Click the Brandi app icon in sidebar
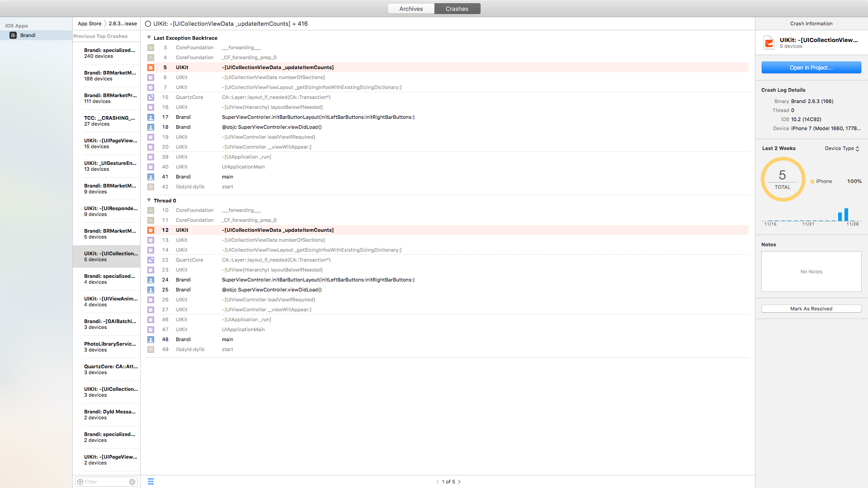This screenshot has width=868, height=488. pos(13,35)
